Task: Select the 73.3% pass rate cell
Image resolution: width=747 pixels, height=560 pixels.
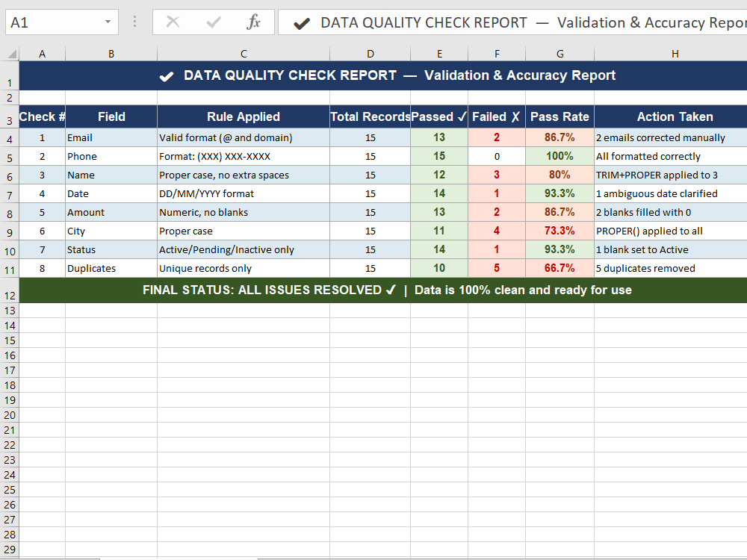Action: tap(560, 231)
